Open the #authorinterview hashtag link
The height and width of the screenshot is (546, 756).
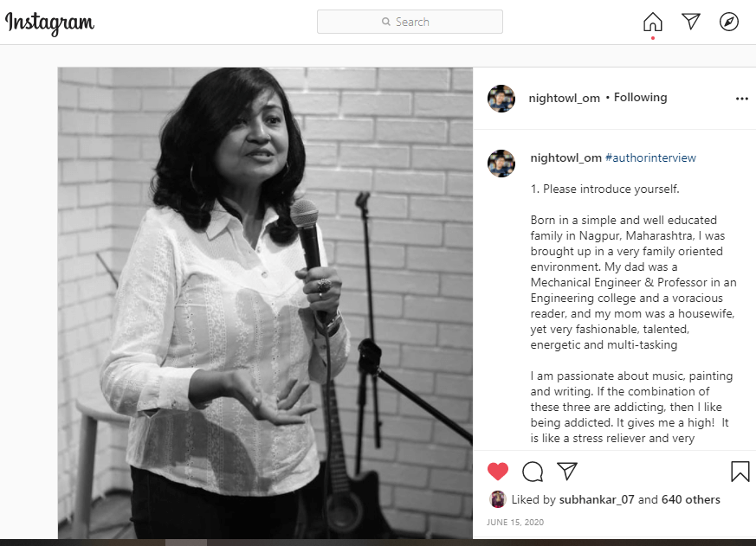pos(650,157)
